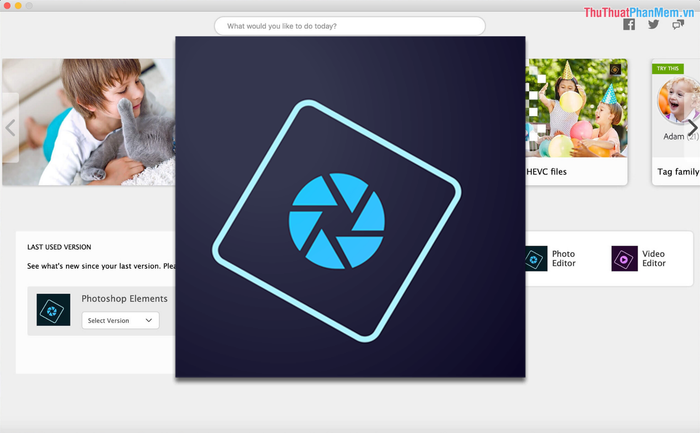Show the next carousel card
The image size is (700, 433).
692,128
